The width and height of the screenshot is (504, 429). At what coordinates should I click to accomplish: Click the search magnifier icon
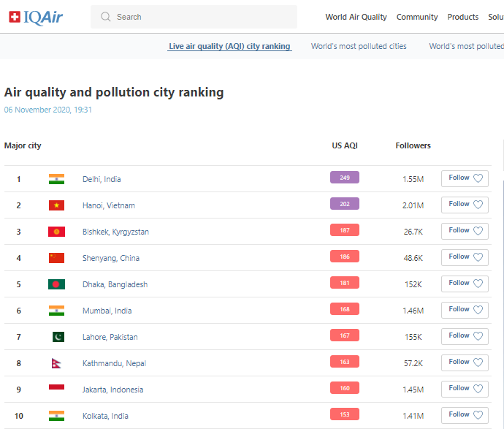[x=106, y=17]
